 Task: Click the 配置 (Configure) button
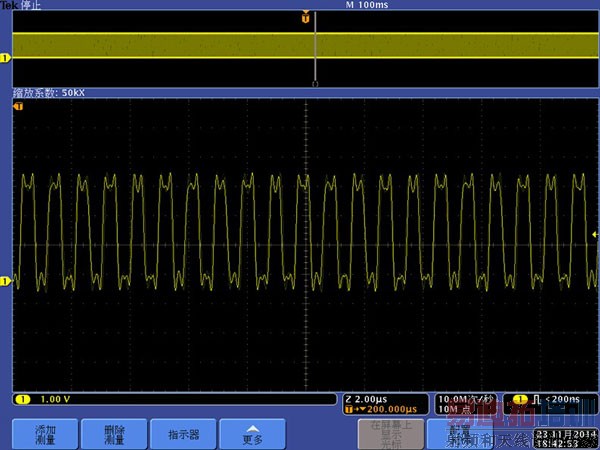pyautogui.click(x=459, y=434)
